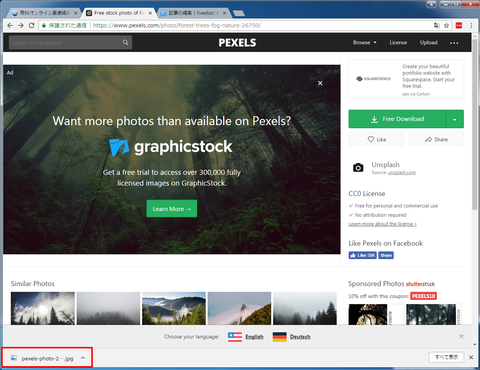Close the first browser tab
480x370 pixels.
tap(76, 13)
